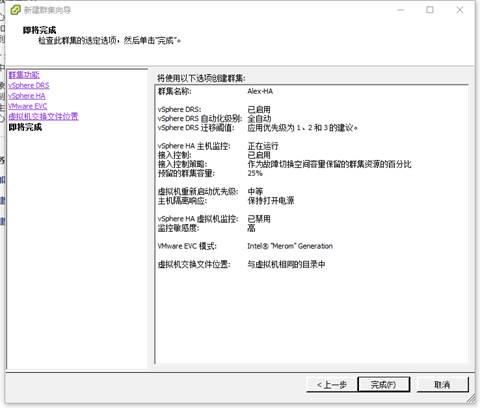Cancel the wizard with 取消 button

point(442,385)
